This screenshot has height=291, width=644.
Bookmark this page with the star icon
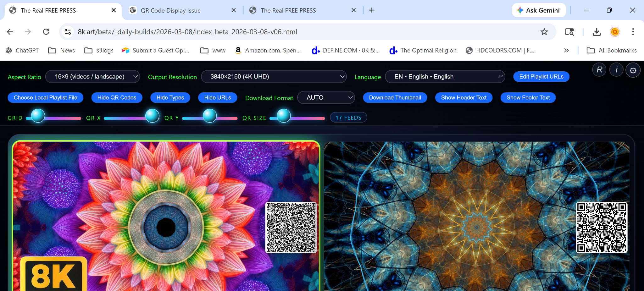pyautogui.click(x=544, y=32)
